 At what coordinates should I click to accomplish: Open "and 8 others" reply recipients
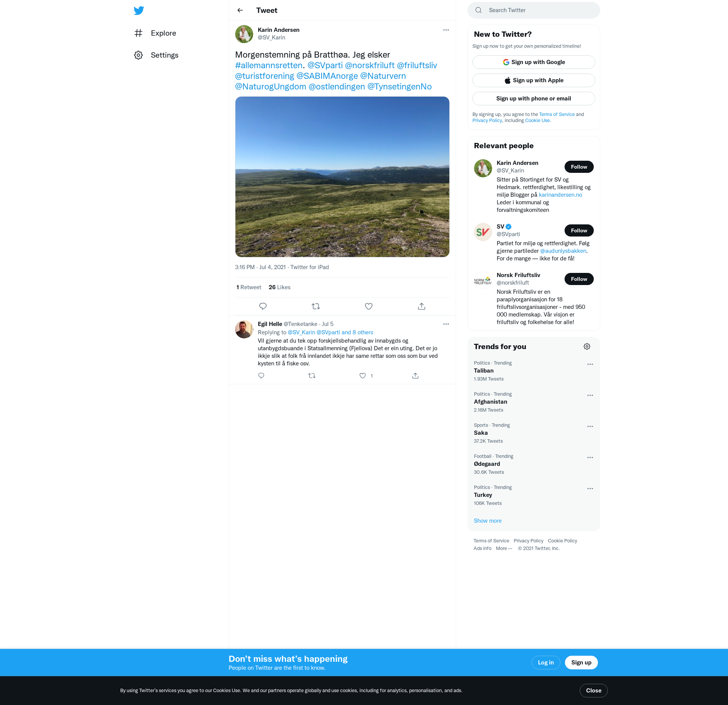click(357, 332)
